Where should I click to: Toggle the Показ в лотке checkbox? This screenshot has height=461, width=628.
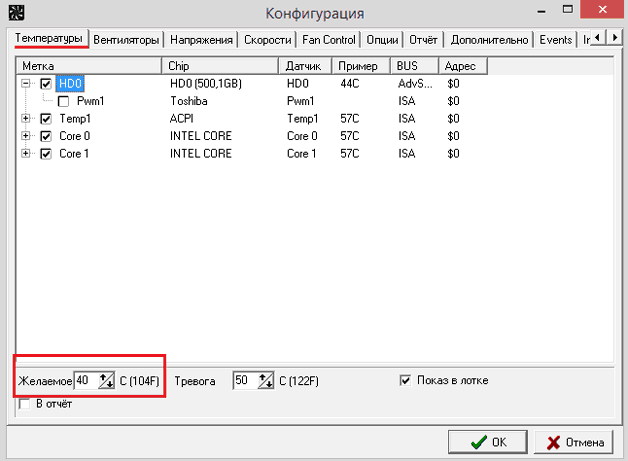405,380
